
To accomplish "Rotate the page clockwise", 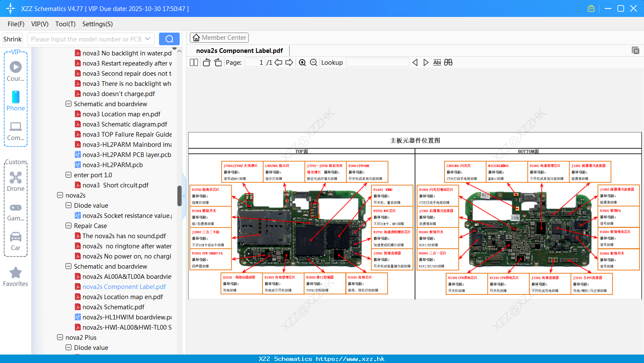I will 218,63.
